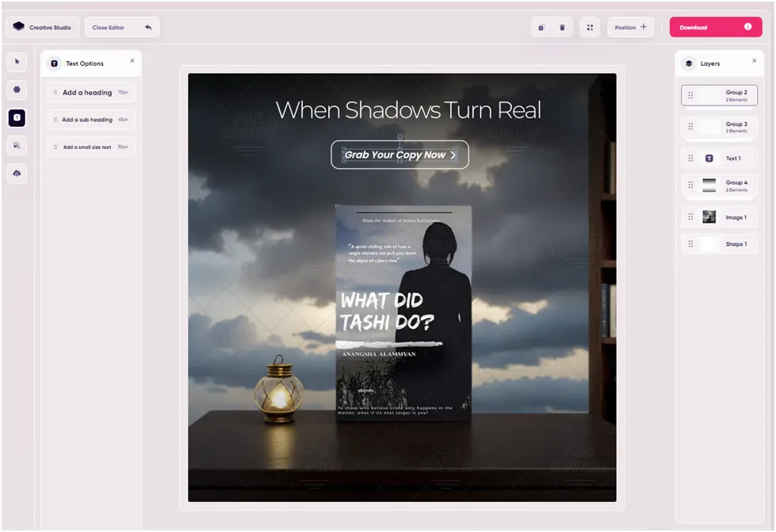Screen dimensions: 776x532
Task: Open the image search tool
Action: pos(17,145)
